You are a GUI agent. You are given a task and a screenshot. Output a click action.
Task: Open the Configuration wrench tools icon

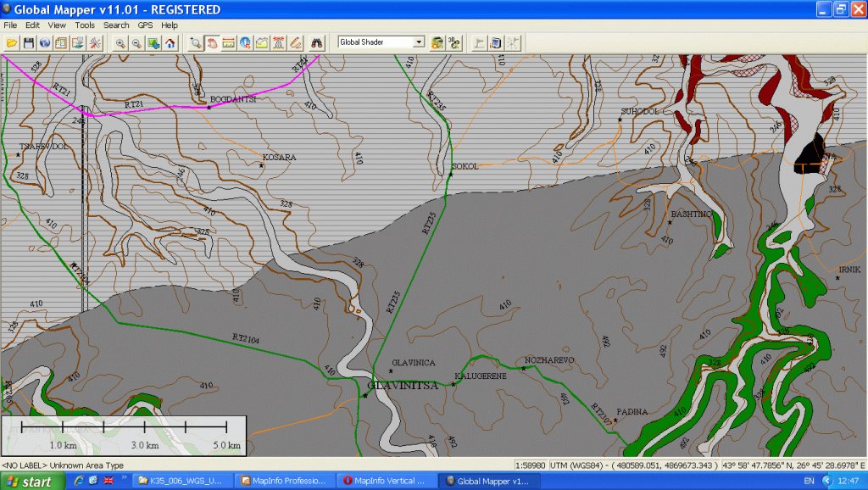94,42
